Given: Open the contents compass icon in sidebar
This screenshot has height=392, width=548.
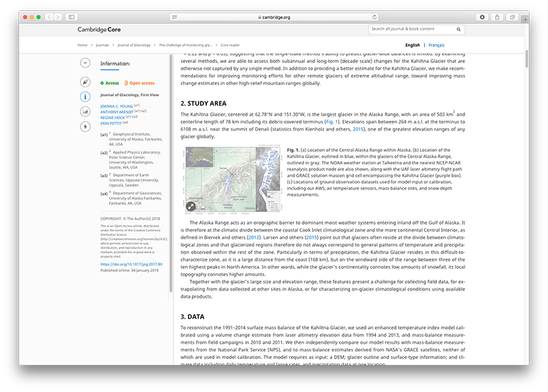Looking at the screenshot, I should (85, 82).
